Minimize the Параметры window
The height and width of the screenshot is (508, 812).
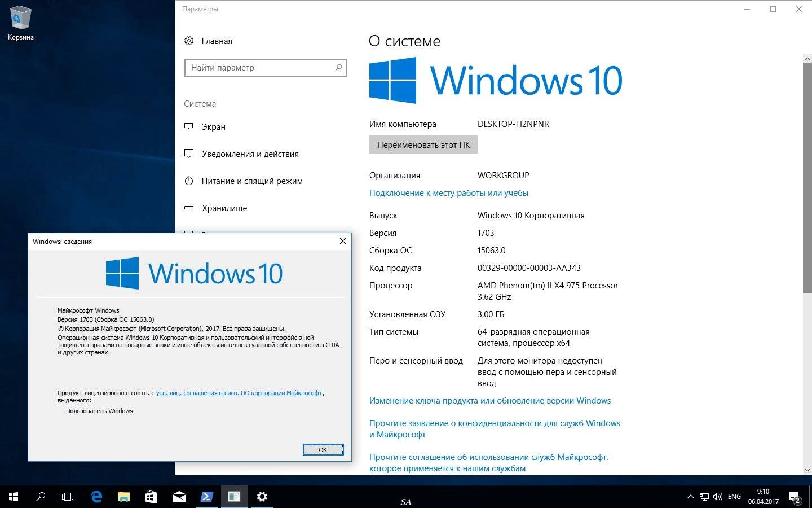pos(747,9)
